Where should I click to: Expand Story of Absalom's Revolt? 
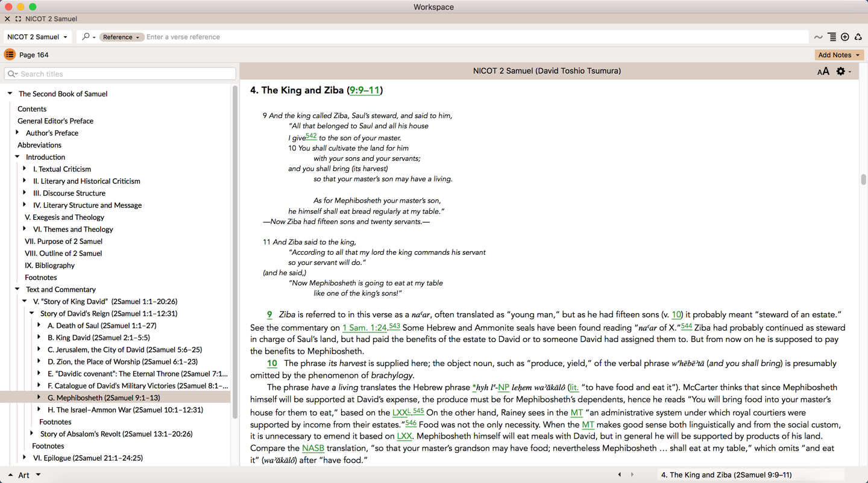[x=32, y=434]
